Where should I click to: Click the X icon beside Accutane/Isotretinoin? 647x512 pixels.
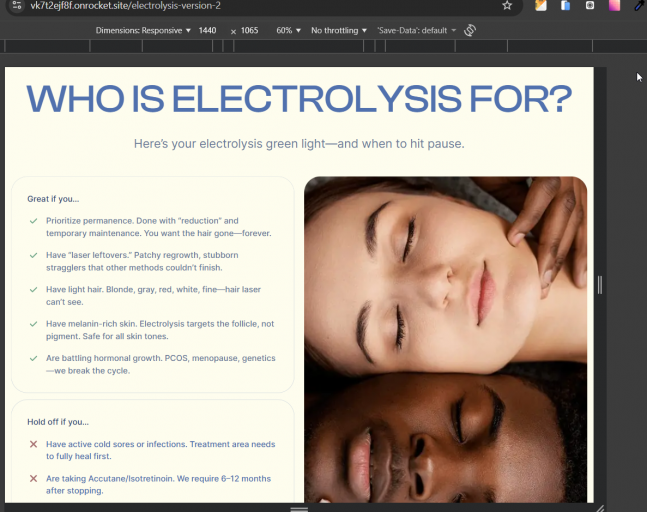click(x=33, y=479)
